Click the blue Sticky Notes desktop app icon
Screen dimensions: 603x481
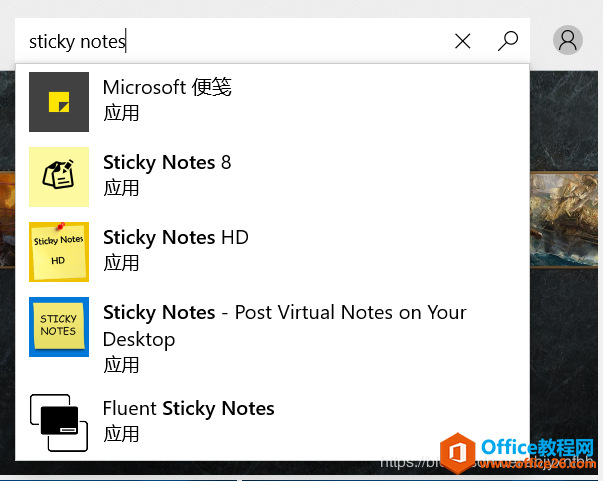point(59,327)
